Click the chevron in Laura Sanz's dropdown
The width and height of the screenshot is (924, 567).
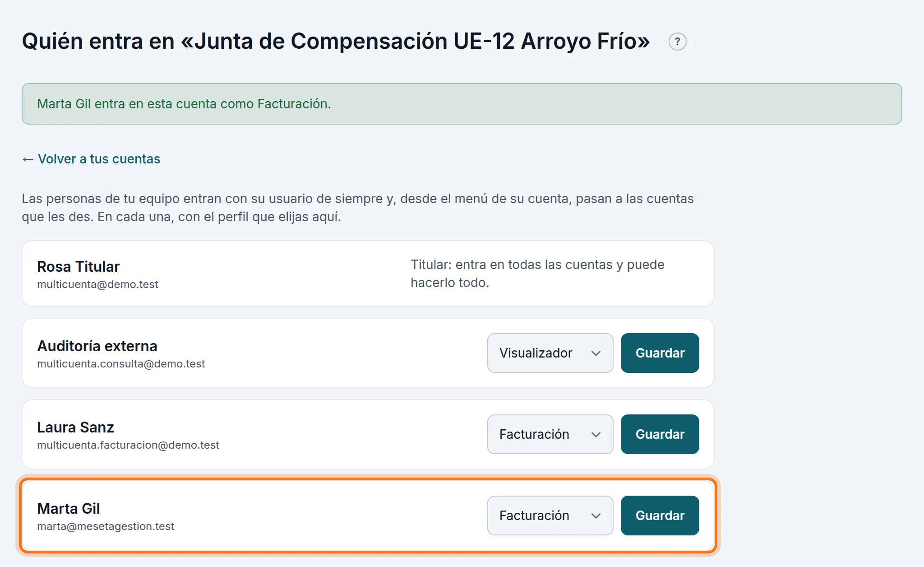point(596,435)
